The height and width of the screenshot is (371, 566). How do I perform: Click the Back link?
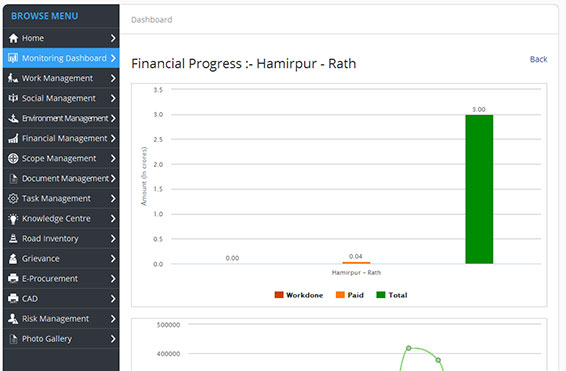coord(538,59)
